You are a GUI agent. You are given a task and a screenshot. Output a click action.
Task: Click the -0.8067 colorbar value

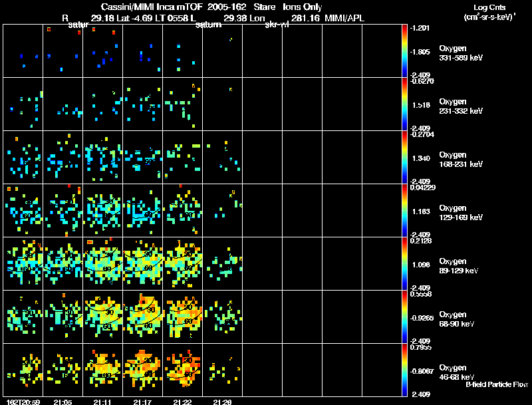422,372
